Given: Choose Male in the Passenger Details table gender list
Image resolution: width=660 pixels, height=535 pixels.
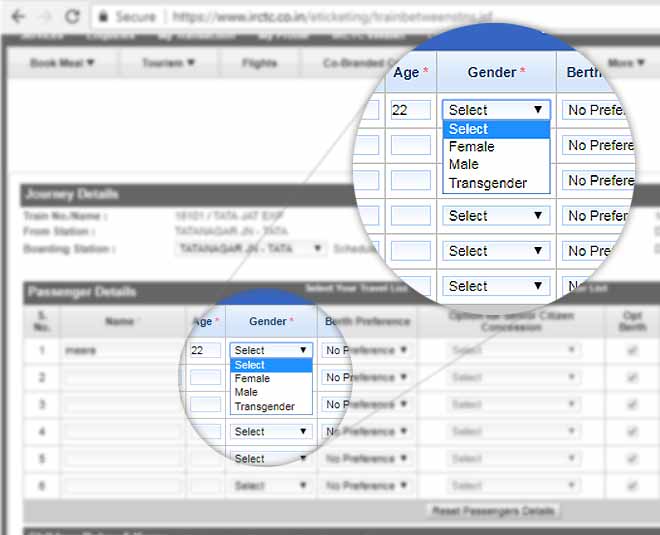Looking at the screenshot, I should pyautogui.click(x=271, y=392).
